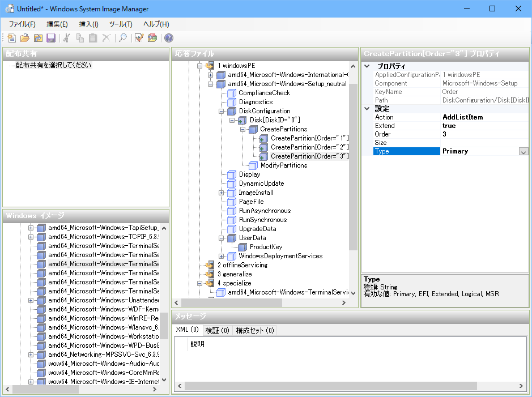
Task: Click Windows イメージ pane scroll up arrow
Action: click(164, 228)
